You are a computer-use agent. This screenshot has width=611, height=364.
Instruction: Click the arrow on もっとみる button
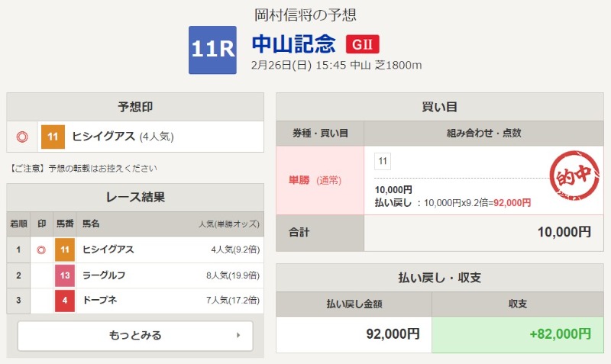[x=238, y=335]
